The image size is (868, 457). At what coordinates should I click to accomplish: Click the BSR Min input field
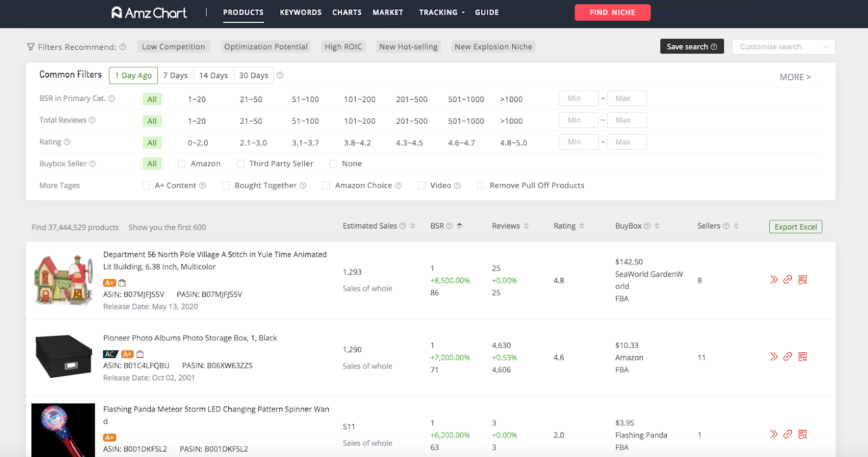578,98
